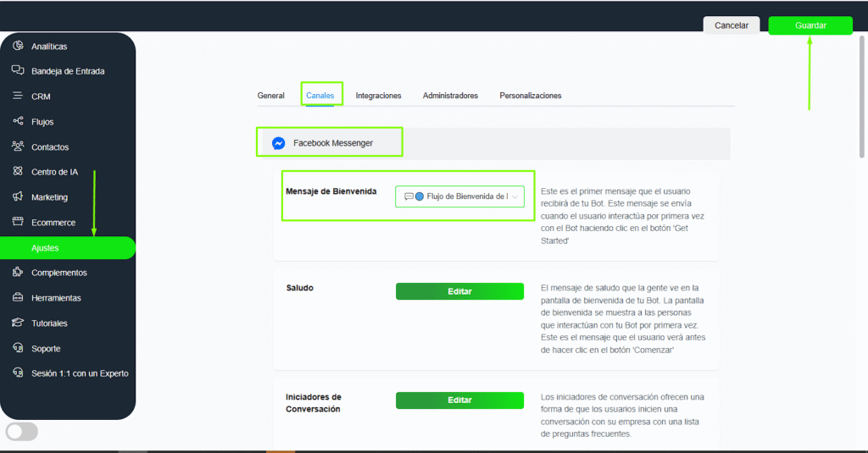Open Analíticas from the sidebar
The width and height of the screenshot is (868, 453).
tap(49, 47)
